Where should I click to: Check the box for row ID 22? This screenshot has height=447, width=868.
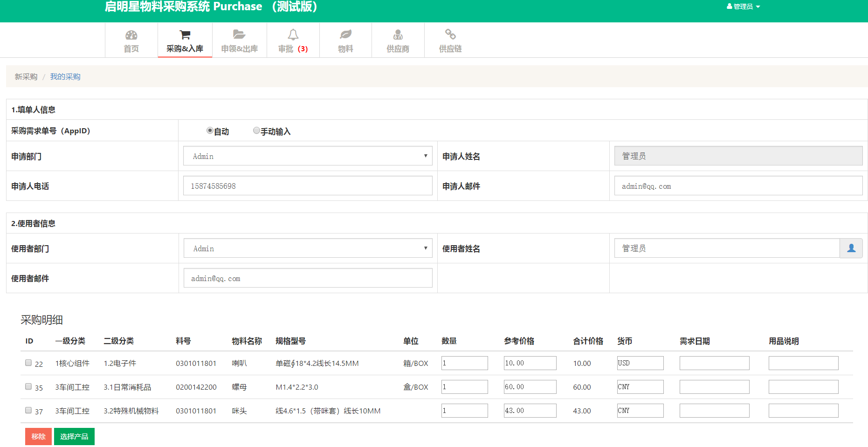(28, 363)
